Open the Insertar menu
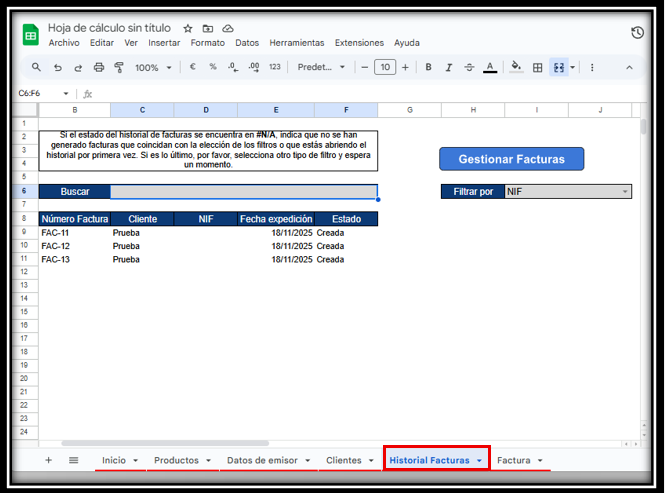The height and width of the screenshot is (493, 665). [x=164, y=43]
